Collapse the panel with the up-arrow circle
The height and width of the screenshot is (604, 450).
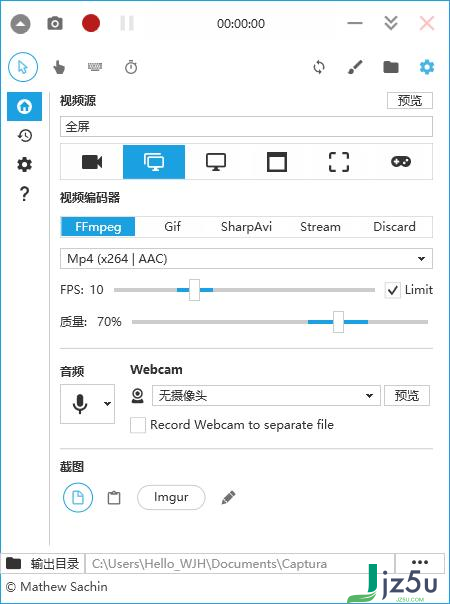pos(20,24)
